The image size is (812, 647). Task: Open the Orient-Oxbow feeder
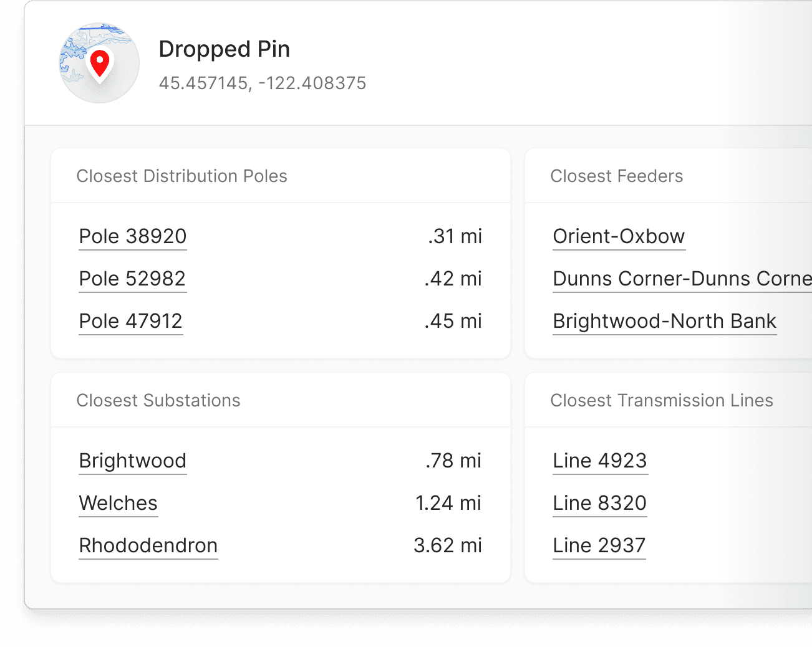pos(618,236)
